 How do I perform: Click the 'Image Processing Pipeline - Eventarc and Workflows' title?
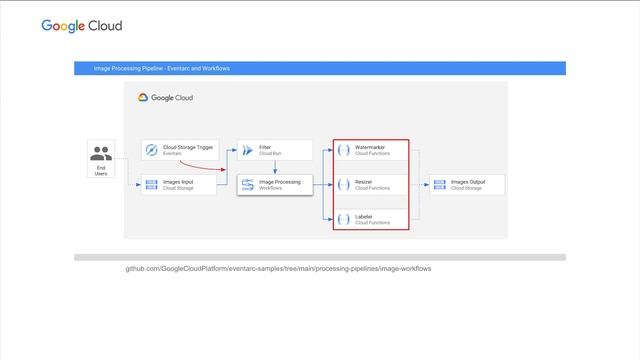(x=162, y=69)
